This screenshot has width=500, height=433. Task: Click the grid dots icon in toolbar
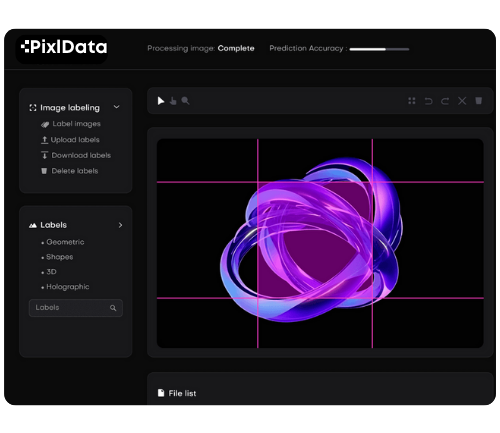412,101
